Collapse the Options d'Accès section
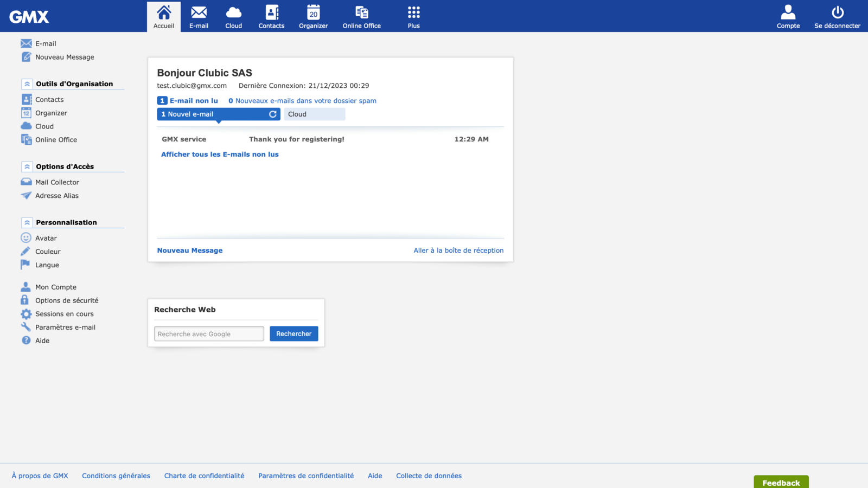Image resolution: width=868 pixels, height=488 pixels. (x=27, y=166)
